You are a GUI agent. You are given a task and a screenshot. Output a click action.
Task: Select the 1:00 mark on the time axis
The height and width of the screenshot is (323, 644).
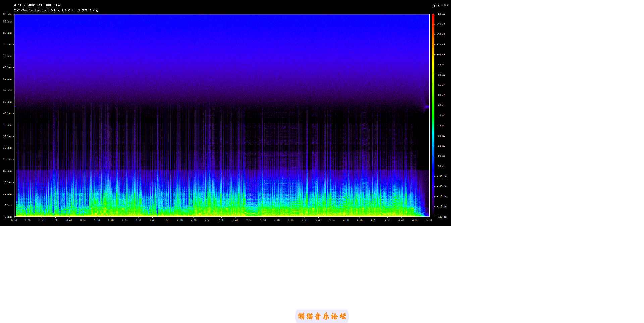point(97,220)
